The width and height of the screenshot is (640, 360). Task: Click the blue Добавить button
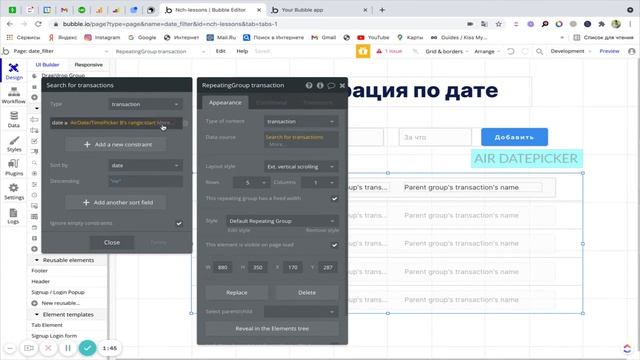tap(514, 137)
